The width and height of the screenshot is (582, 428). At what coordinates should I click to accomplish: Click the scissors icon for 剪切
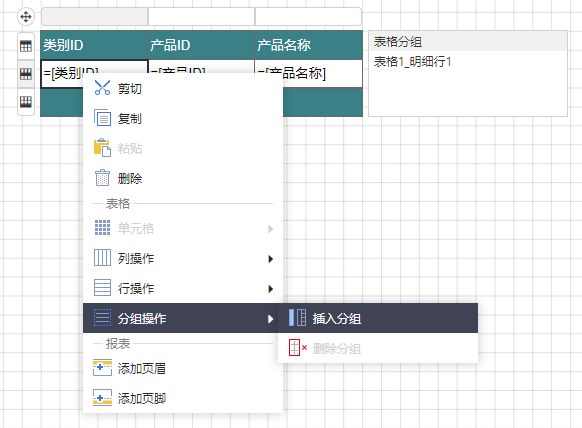[x=102, y=88]
